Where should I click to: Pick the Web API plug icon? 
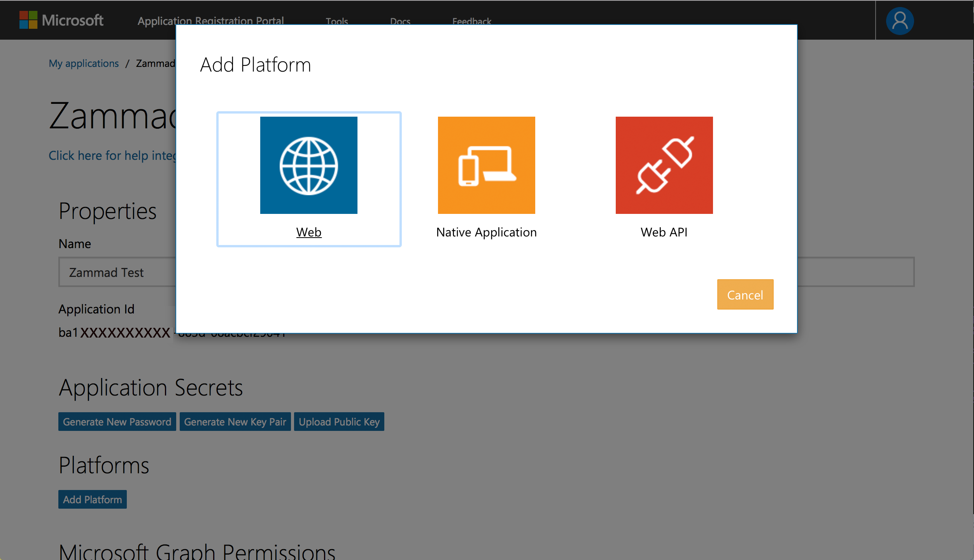click(x=664, y=165)
